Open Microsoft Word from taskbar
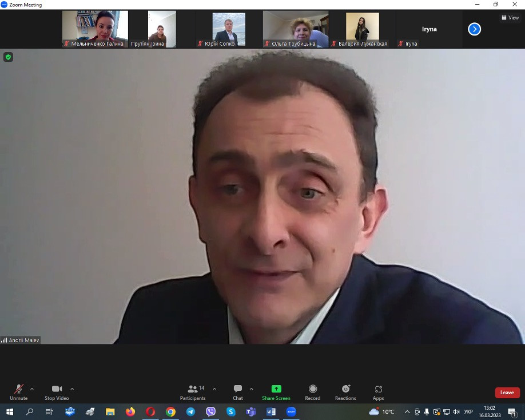 coord(271,411)
